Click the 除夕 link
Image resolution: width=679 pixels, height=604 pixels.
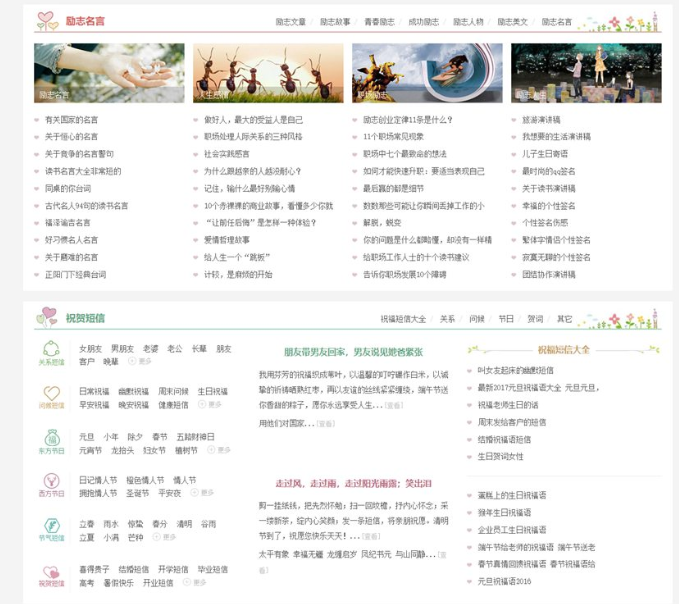(135, 437)
